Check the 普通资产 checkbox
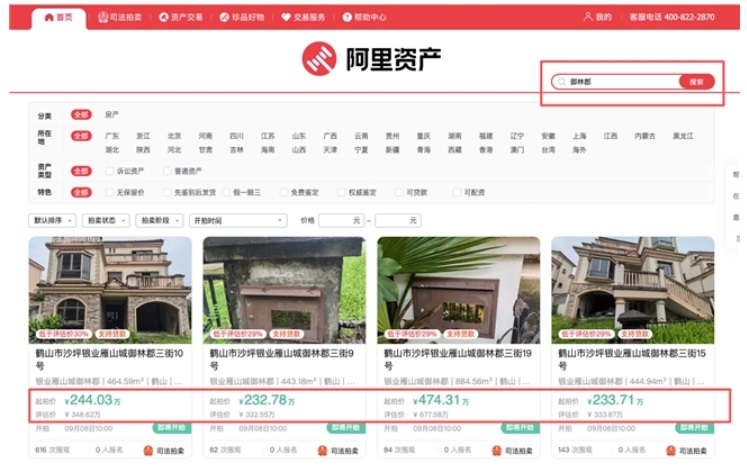747x476 pixels. 167,171
